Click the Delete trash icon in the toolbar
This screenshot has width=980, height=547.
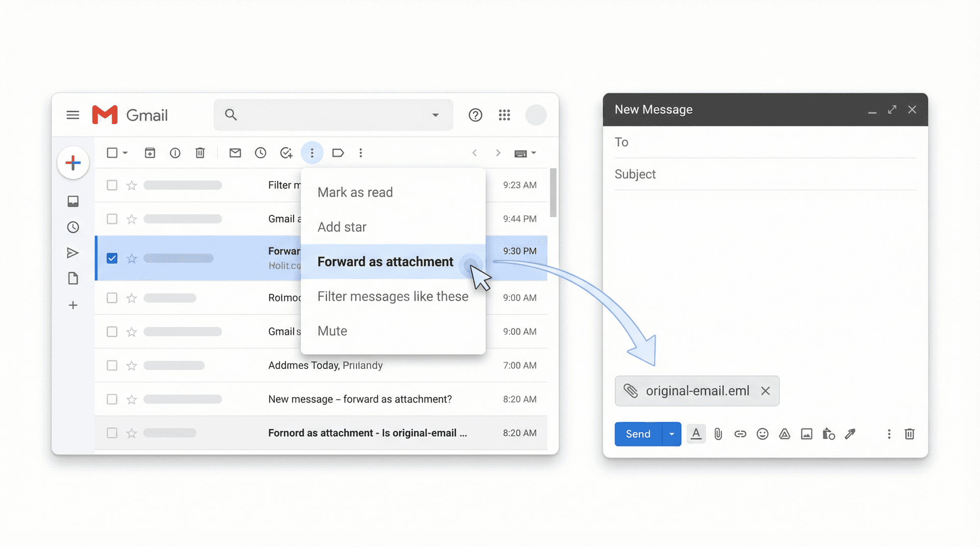(200, 153)
